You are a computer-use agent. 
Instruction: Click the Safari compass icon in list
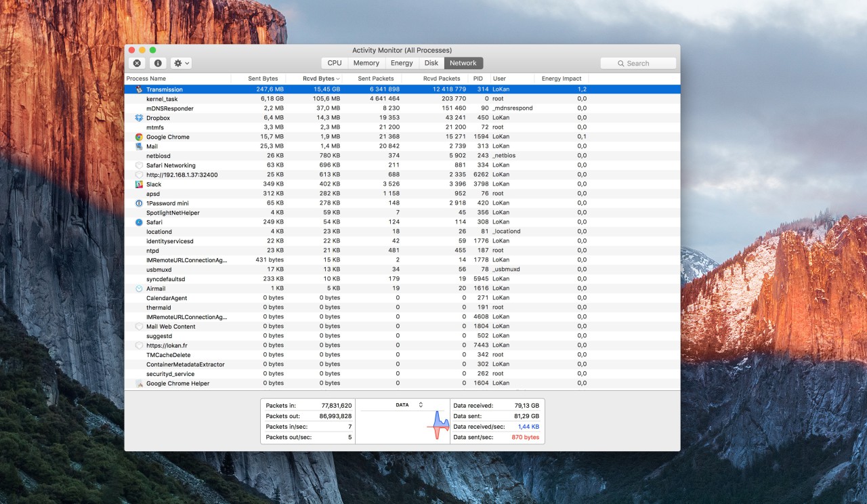click(x=139, y=222)
